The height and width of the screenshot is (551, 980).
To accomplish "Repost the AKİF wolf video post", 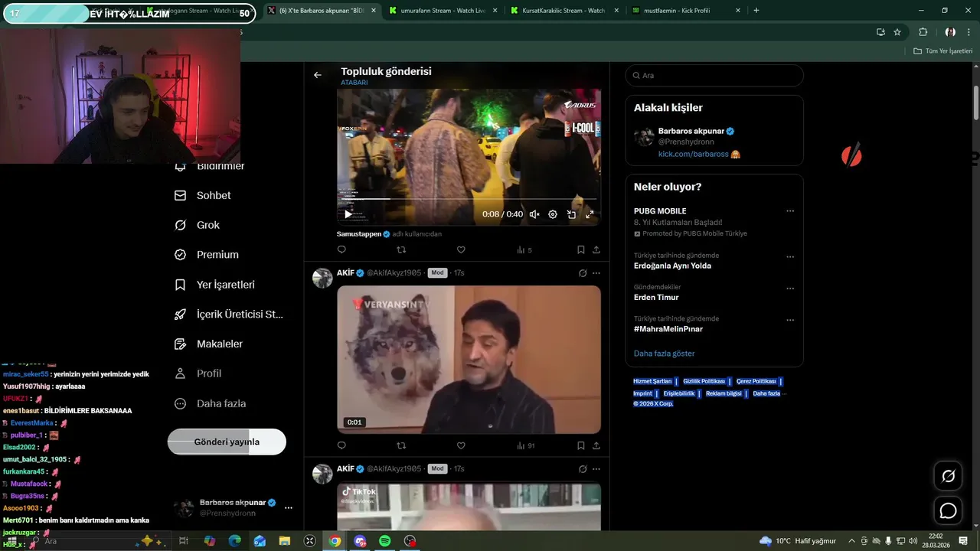I will pyautogui.click(x=401, y=445).
